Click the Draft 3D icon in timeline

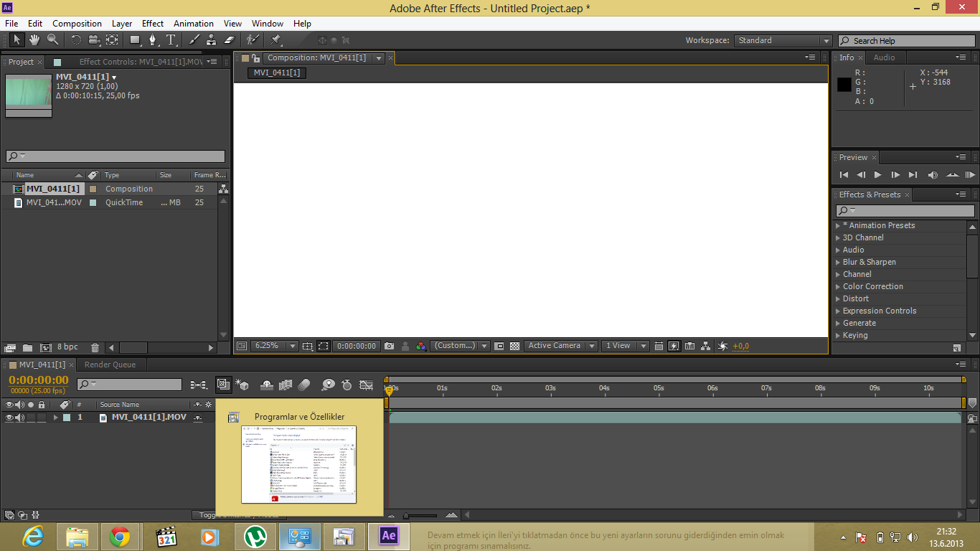tap(242, 385)
